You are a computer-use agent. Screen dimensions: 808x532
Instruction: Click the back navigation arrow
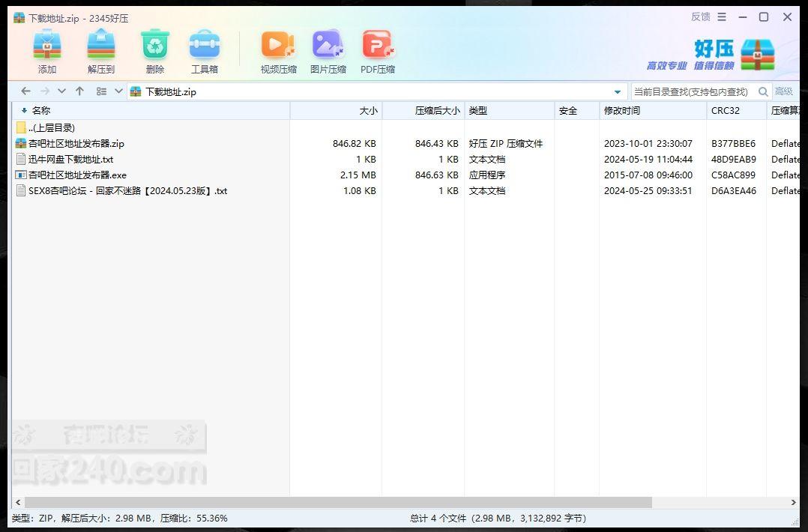click(x=25, y=91)
